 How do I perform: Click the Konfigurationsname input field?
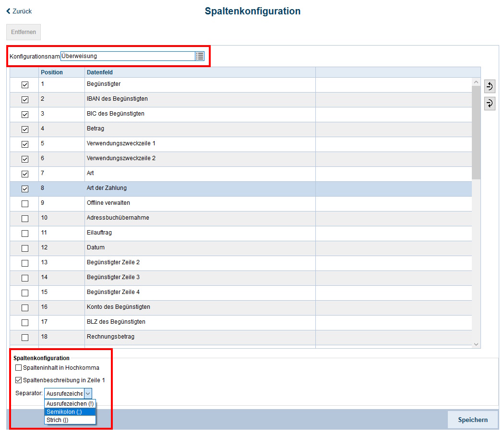pyautogui.click(x=127, y=56)
